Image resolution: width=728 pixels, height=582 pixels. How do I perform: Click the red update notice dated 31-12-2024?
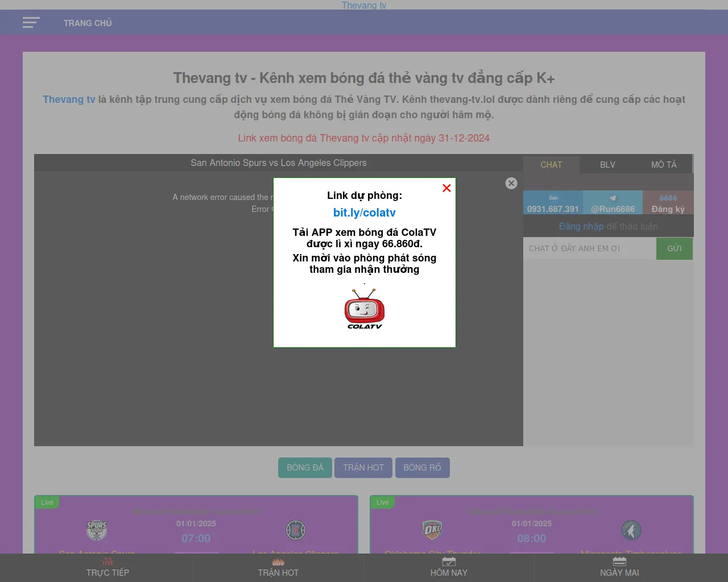tap(364, 138)
